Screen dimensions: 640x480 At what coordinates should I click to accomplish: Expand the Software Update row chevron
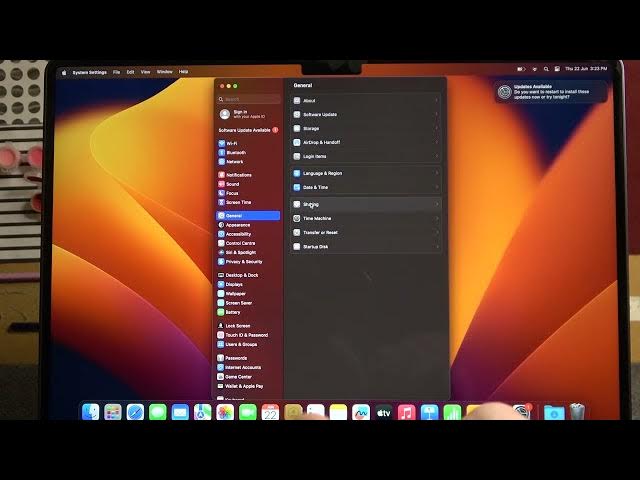436,114
